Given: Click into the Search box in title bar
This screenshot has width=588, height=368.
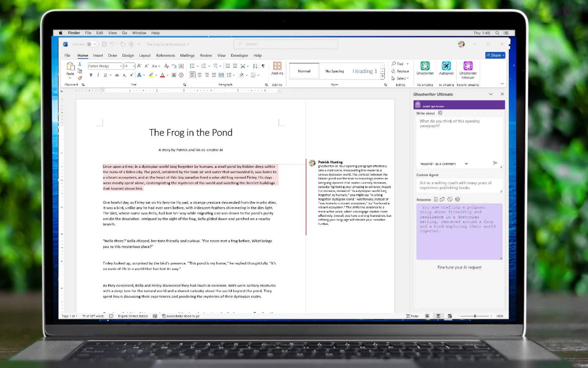Looking at the screenshot, I should 286,44.
